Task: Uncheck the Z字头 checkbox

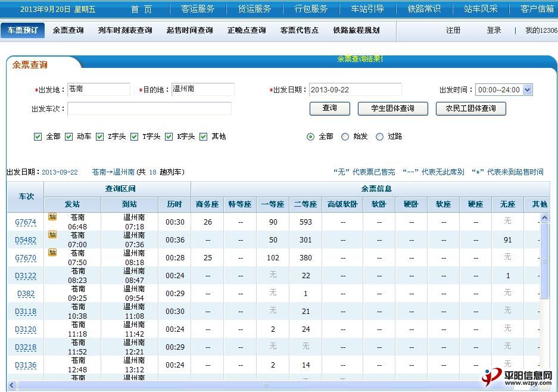Action: [x=100, y=136]
